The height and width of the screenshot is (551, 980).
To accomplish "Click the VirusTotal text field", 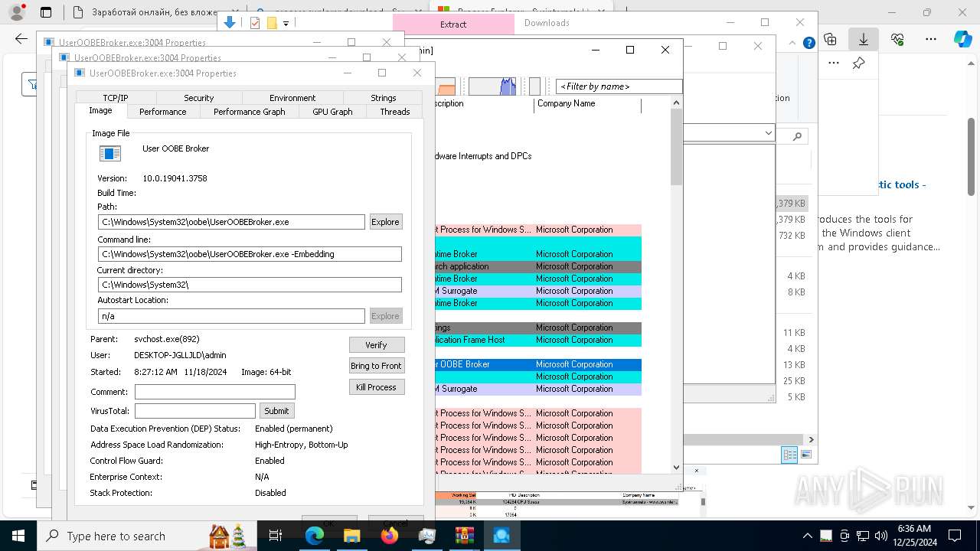I will pyautogui.click(x=194, y=411).
